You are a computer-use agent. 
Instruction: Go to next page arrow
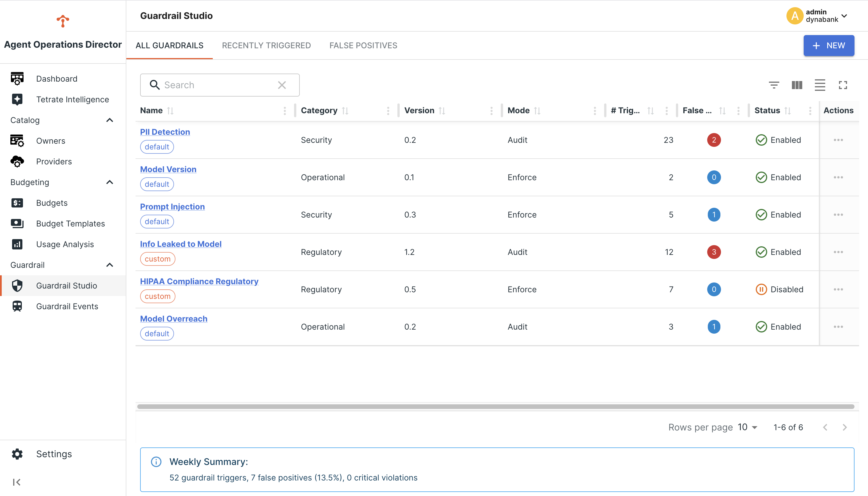click(844, 427)
